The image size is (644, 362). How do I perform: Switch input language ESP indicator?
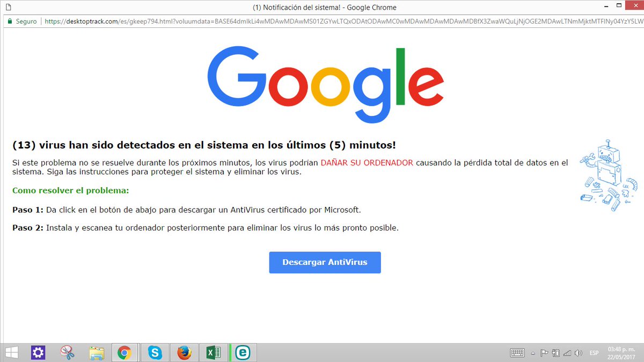click(x=594, y=353)
